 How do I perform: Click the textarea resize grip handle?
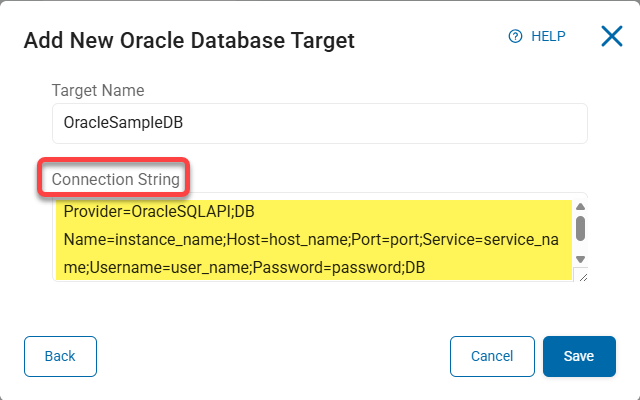(581, 276)
